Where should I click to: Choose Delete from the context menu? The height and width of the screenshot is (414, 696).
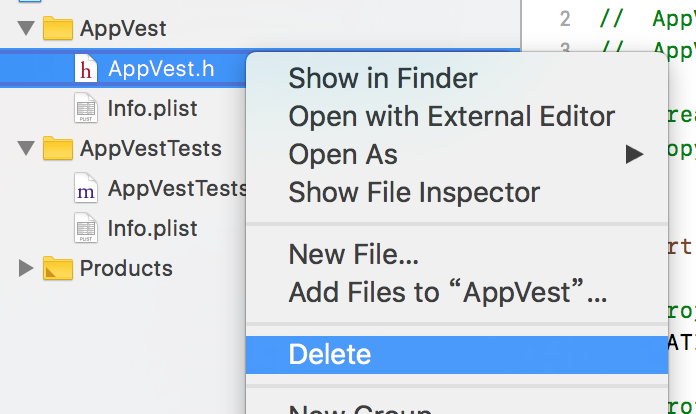(x=330, y=354)
